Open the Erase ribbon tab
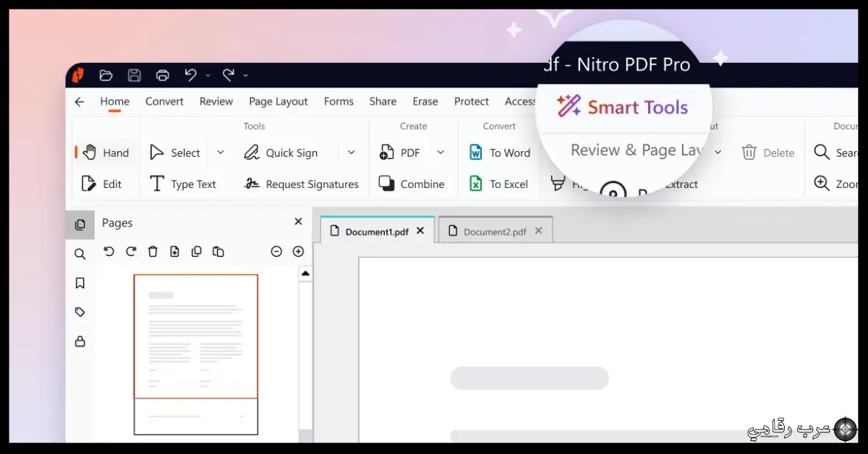Image resolution: width=868 pixels, height=454 pixels. [425, 101]
